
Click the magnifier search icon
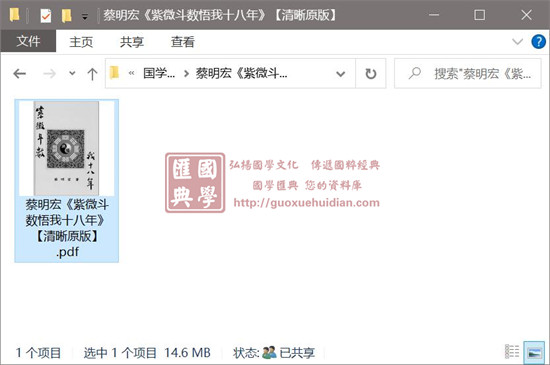click(415, 73)
